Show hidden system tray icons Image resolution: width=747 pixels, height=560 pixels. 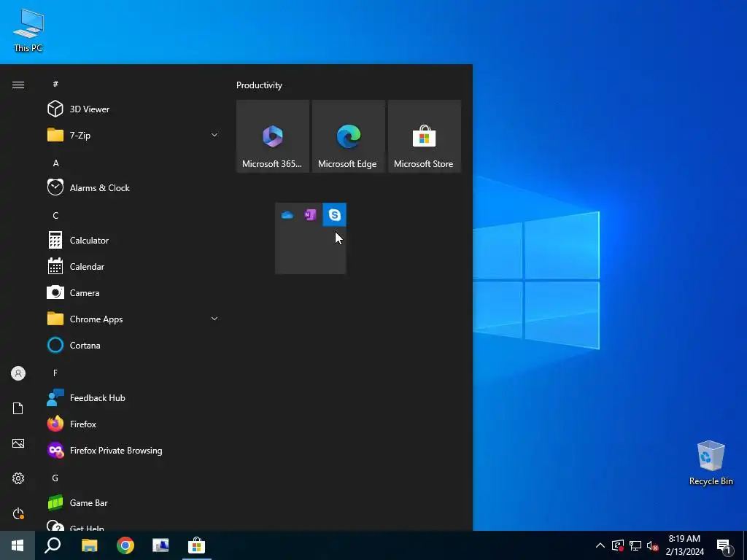(600, 545)
